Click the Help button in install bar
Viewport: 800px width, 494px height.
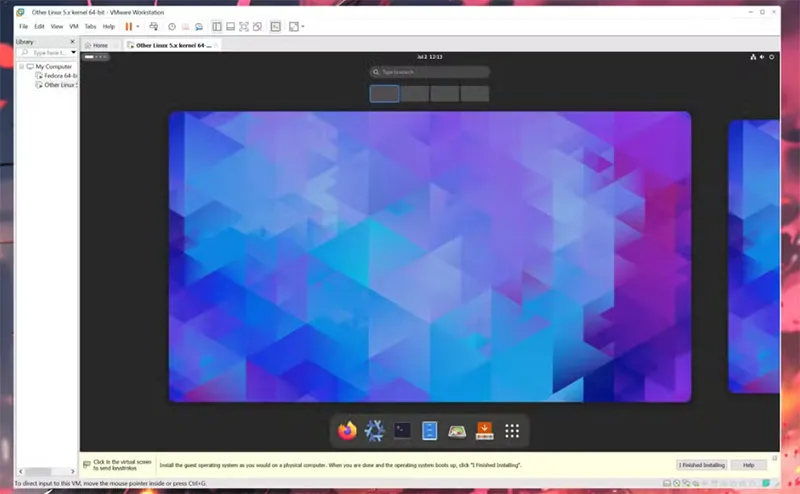pos(748,465)
